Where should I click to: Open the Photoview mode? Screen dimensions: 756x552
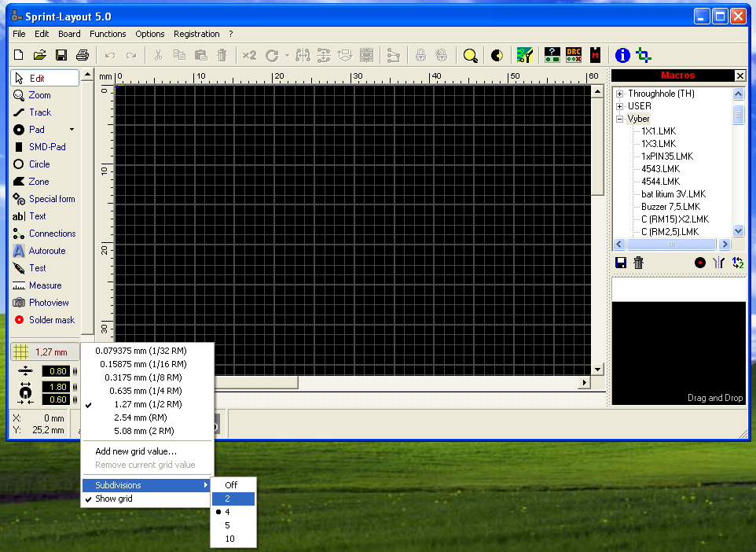click(x=45, y=303)
